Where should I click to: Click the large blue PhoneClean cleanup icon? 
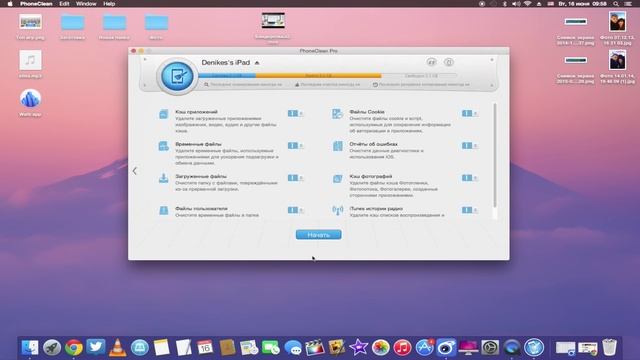[x=177, y=76]
